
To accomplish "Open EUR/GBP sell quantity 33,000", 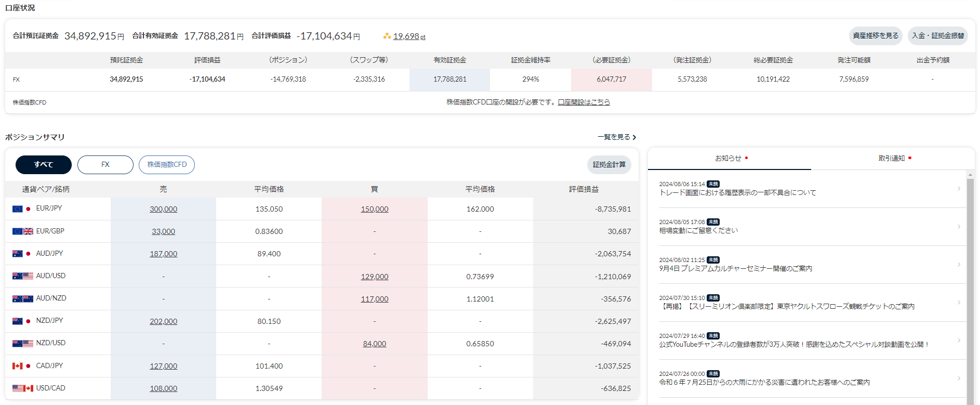I will click(164, 231).
